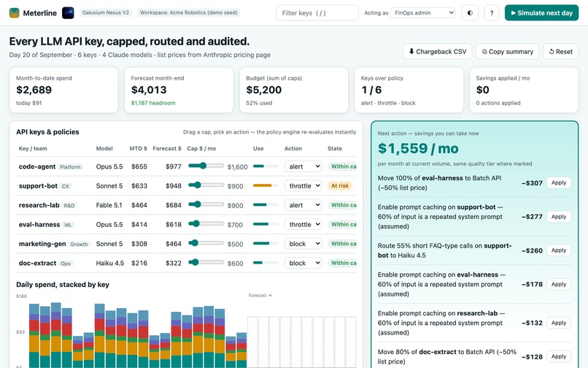Click the doc-extract cap slider

point(206,262)
